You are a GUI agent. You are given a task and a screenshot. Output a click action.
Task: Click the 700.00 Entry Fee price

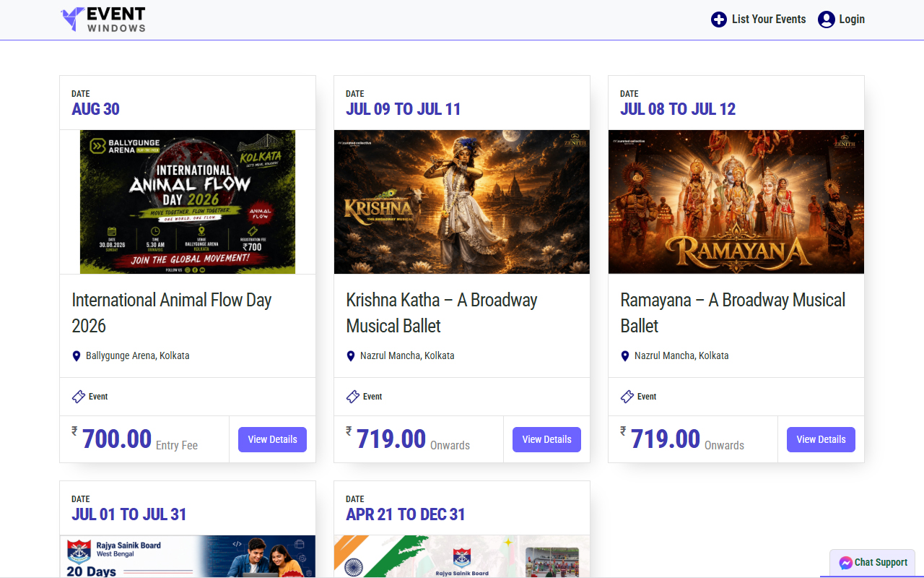point(135,439)
